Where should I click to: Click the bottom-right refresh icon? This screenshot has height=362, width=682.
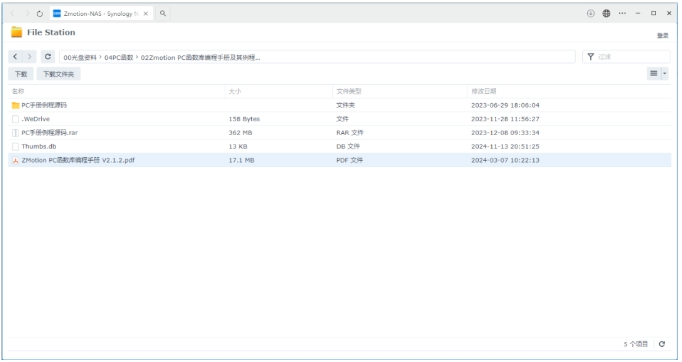(662, 344)
